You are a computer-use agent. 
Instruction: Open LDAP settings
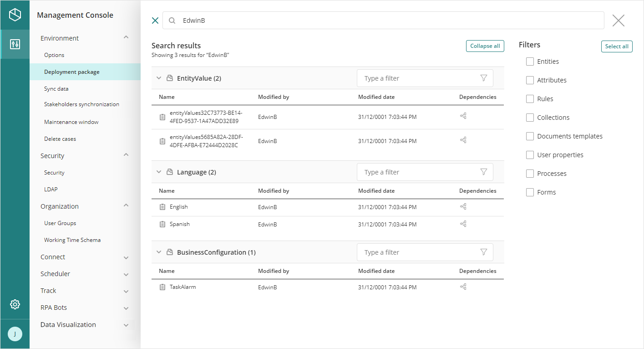point(51,189)
